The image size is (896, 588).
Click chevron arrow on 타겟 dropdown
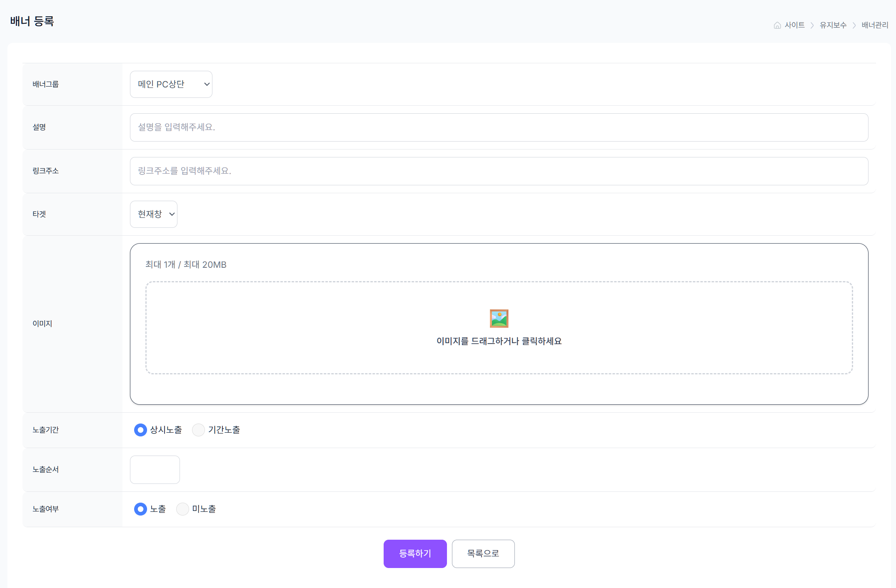[x=172, y=214]
